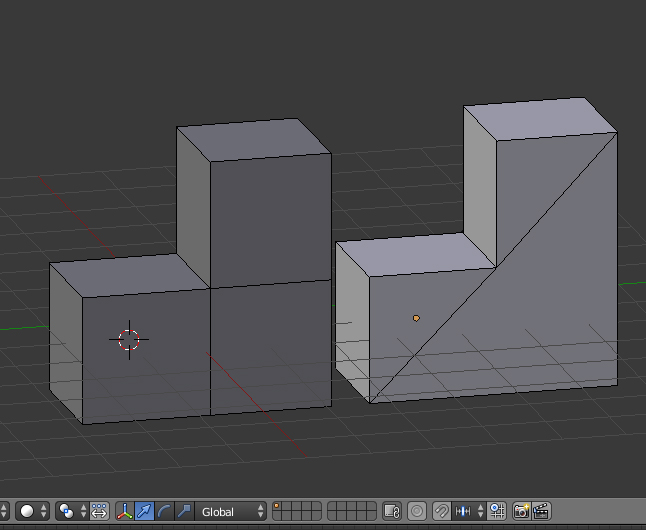Open the snap element type dropdown
This screenshot has width=646, height=530.
tap(469, 511)
